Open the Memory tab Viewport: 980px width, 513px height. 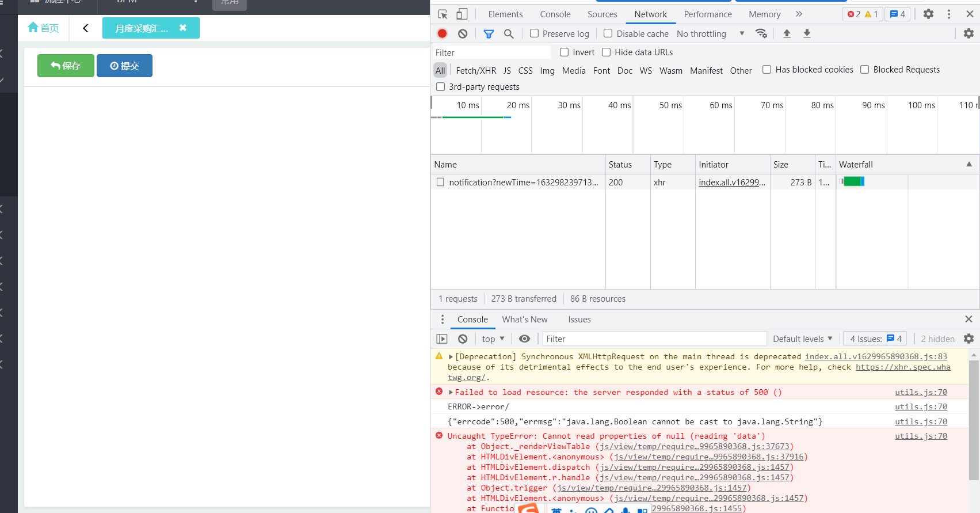[x=764, y=14]
